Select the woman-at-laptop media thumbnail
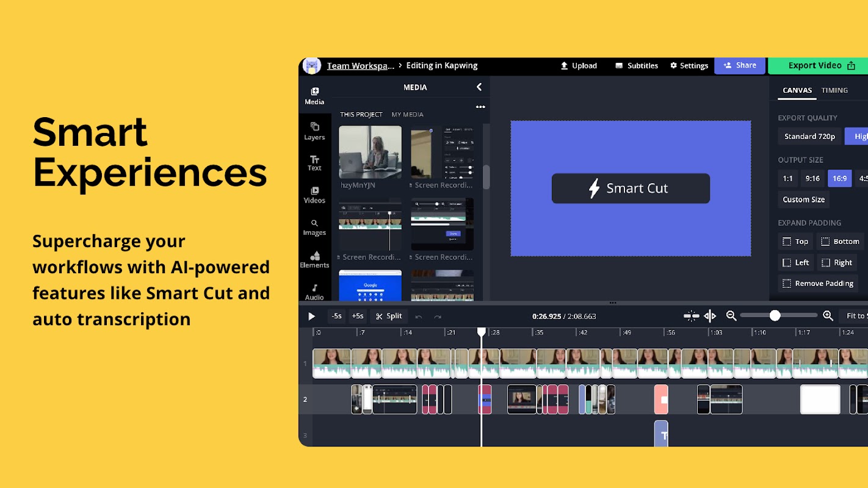The height and width of the screenshot is (488, 868). [371, 152]
